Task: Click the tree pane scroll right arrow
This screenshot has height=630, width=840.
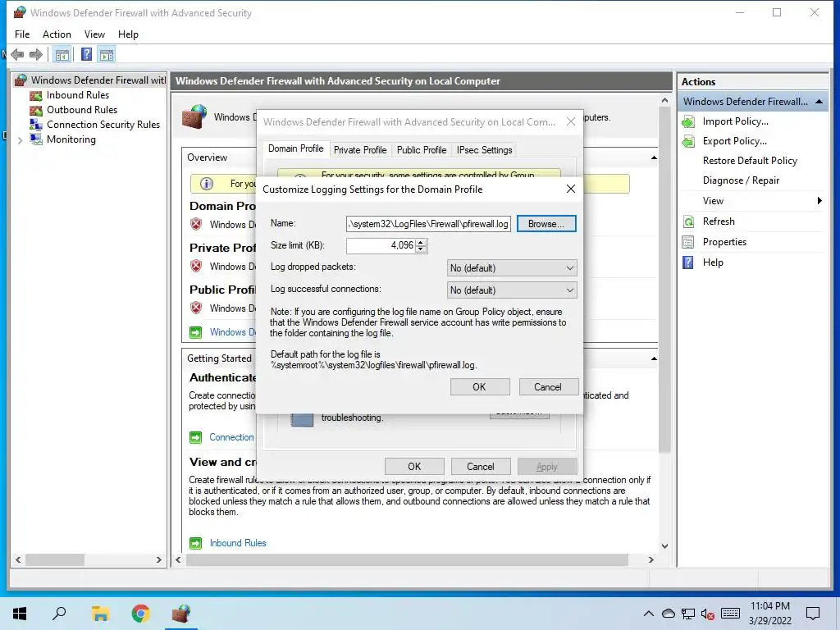Action: tap(158, 559)
